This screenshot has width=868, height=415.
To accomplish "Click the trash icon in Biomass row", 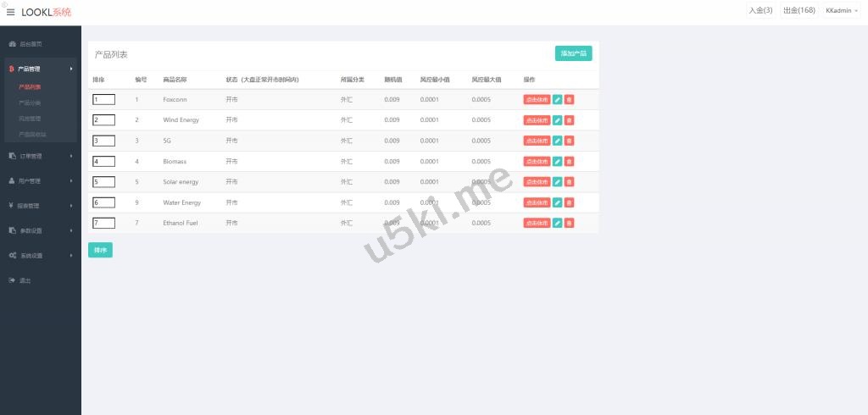I will [x=569, y=161].
